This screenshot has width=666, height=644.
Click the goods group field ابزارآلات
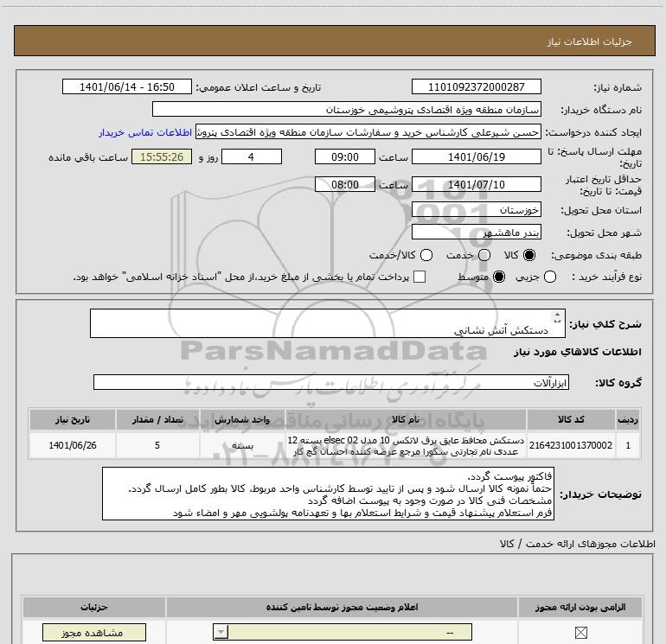coord(331,382)
